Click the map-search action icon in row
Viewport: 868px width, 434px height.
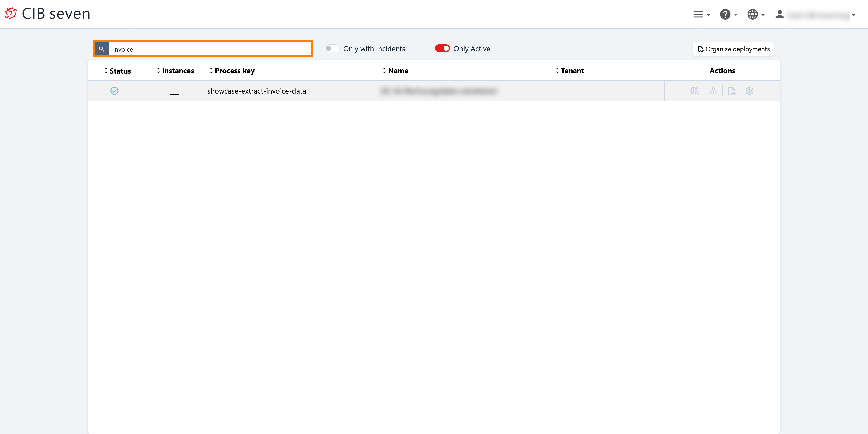coord(694,91)
